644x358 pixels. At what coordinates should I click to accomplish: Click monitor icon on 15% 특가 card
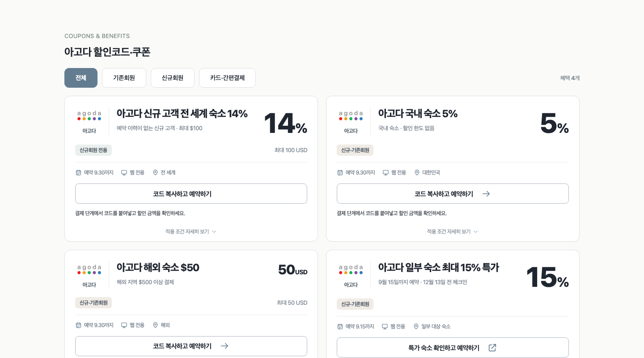(x=385, y=327)
